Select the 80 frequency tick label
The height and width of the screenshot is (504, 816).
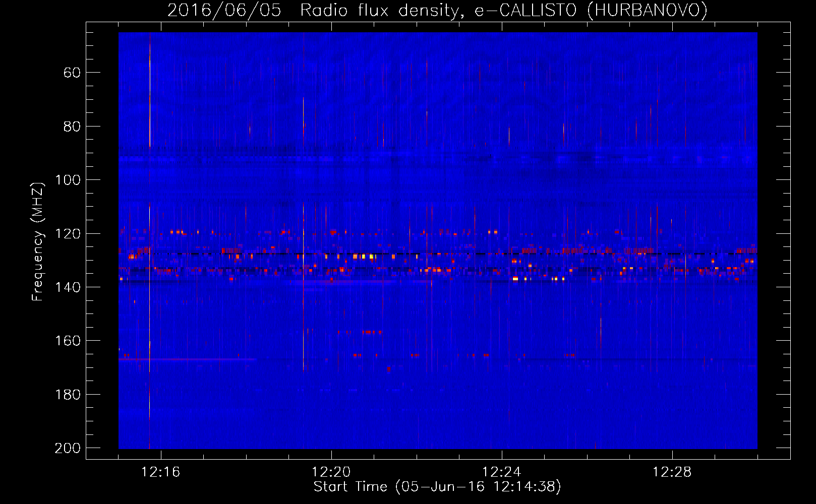click(x=72, y=127)
